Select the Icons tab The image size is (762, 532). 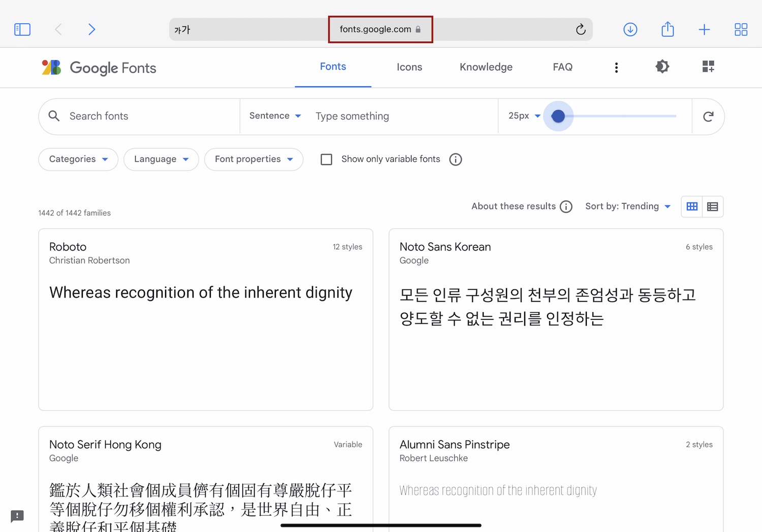pyautogui.click(x=409, y=67)
